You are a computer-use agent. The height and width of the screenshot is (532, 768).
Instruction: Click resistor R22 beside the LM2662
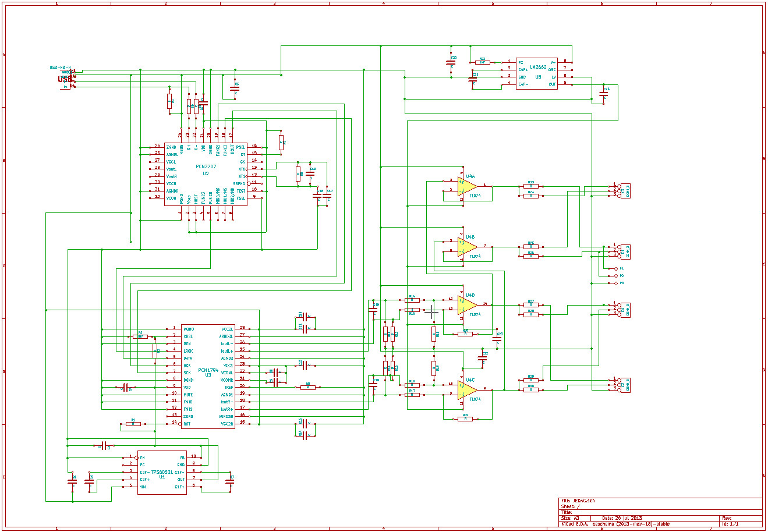[482, 62]
